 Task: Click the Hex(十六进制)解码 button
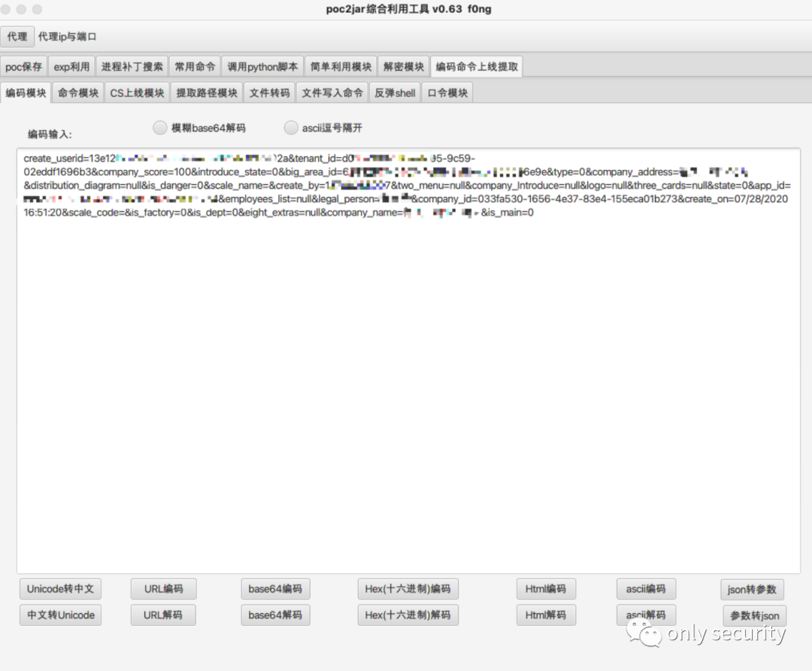[408, 615]
